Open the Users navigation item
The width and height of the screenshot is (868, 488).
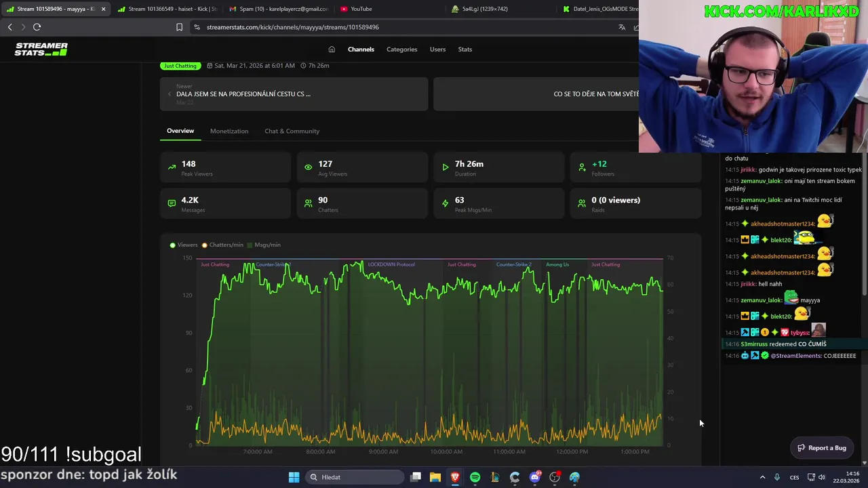tap(437, 49)
